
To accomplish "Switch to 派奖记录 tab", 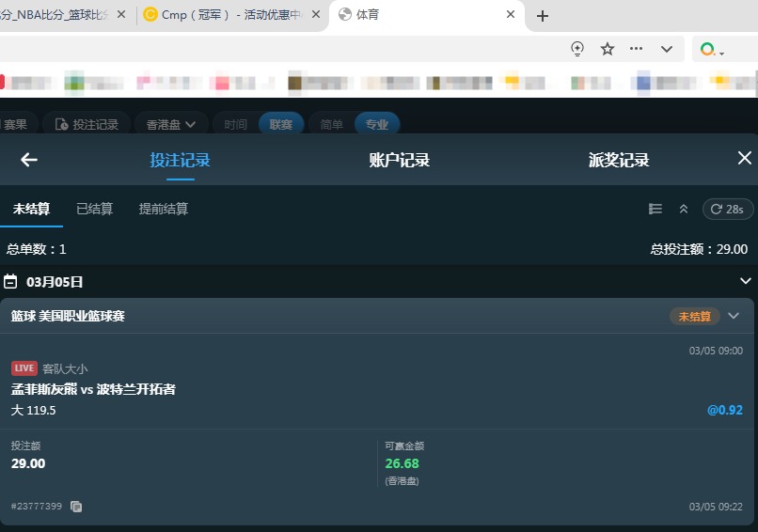I will point(619,160).
